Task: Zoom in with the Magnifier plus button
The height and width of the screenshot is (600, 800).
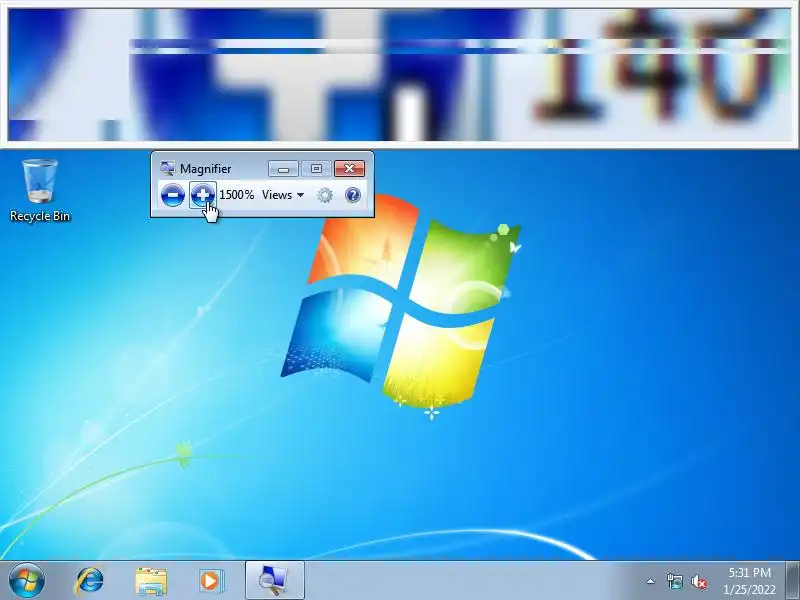Action: [x=203, y=195]
